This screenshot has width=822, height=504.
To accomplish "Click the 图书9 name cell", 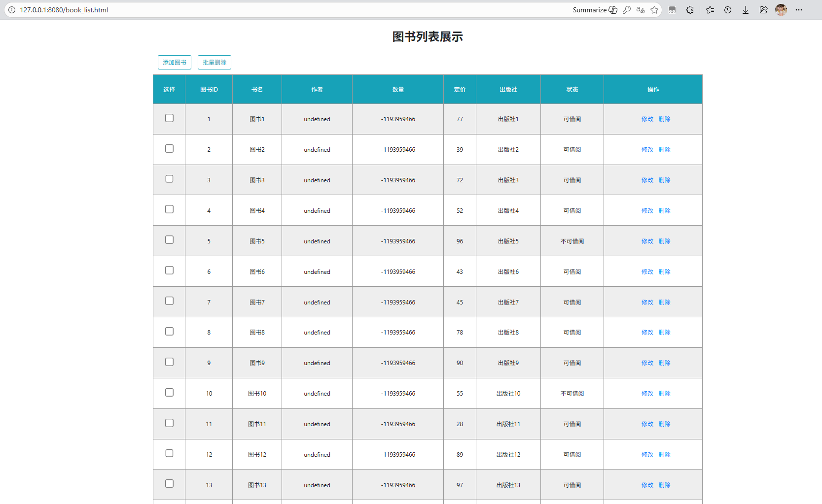I will [257, 363].
